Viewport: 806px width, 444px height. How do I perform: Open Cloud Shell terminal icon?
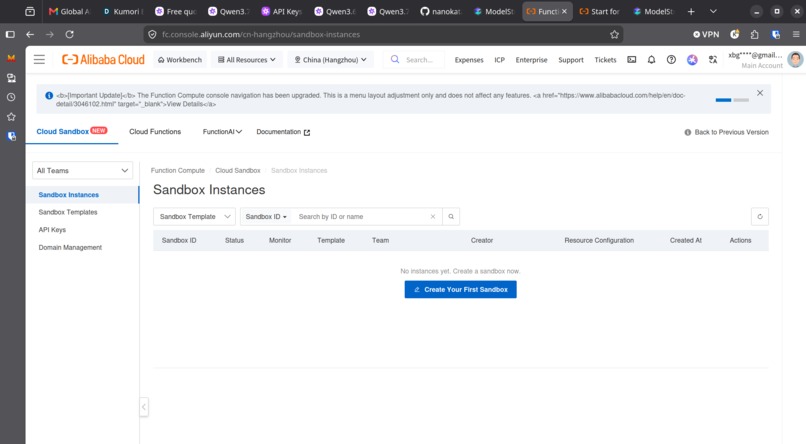point(632,60)
